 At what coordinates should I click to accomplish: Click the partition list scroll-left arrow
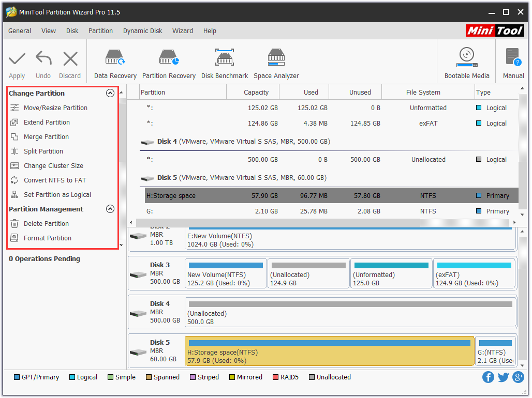(x=131, y=222)
